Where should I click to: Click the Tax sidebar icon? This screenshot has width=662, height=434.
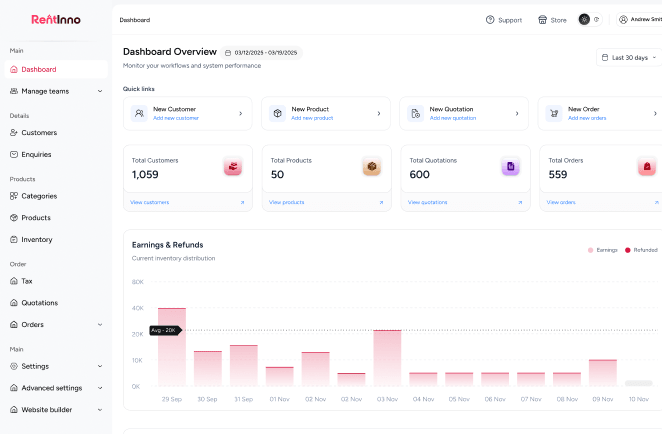click(14, 281)
